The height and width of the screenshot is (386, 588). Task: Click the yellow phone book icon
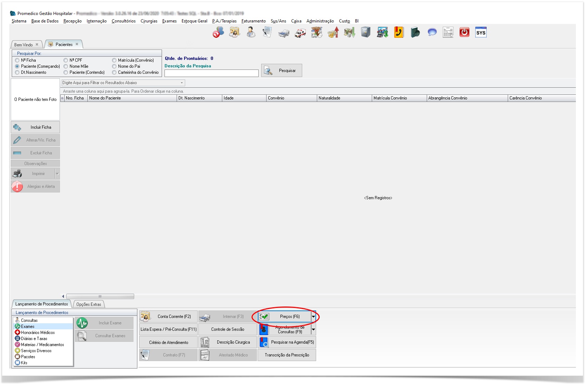pos(399,32)
